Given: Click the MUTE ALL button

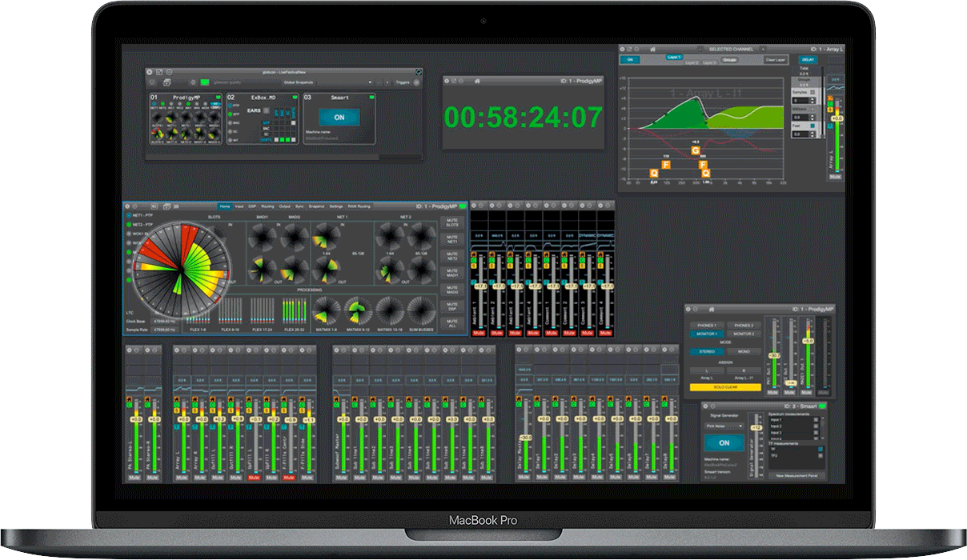Looking at the screenshot, I should click(x=451, y=324).
